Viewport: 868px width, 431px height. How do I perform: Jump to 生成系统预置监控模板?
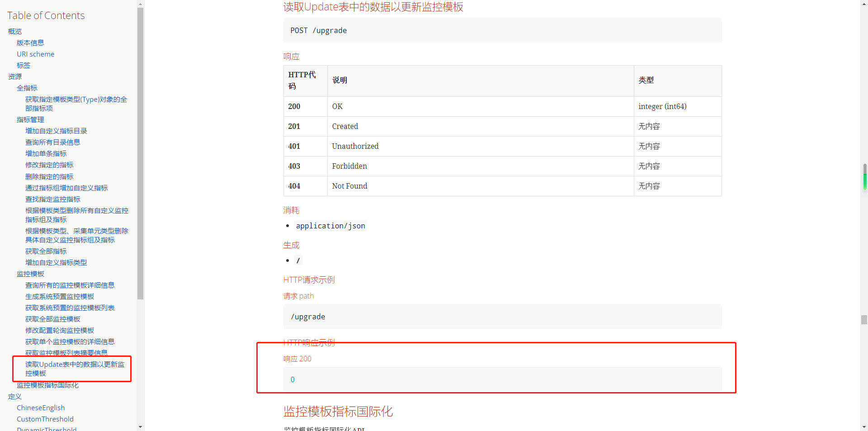[x=60, y=296]
